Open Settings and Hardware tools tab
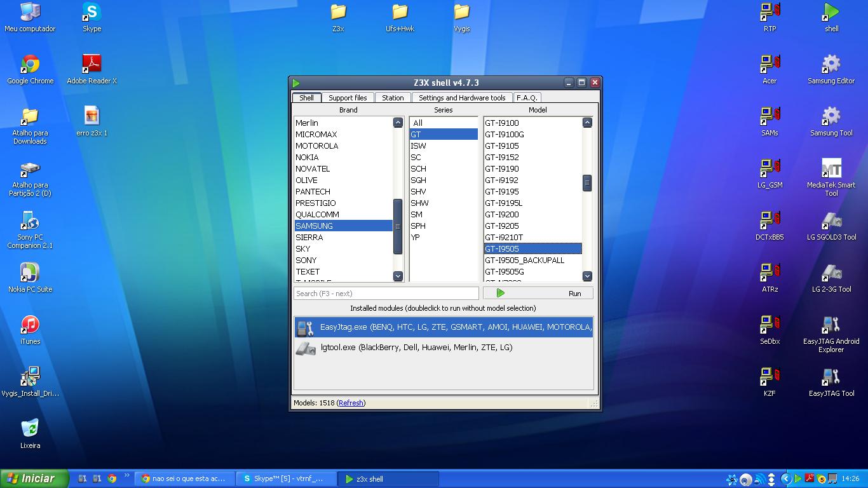Screen dimensions: 868x488 click(x=462, y=98)
